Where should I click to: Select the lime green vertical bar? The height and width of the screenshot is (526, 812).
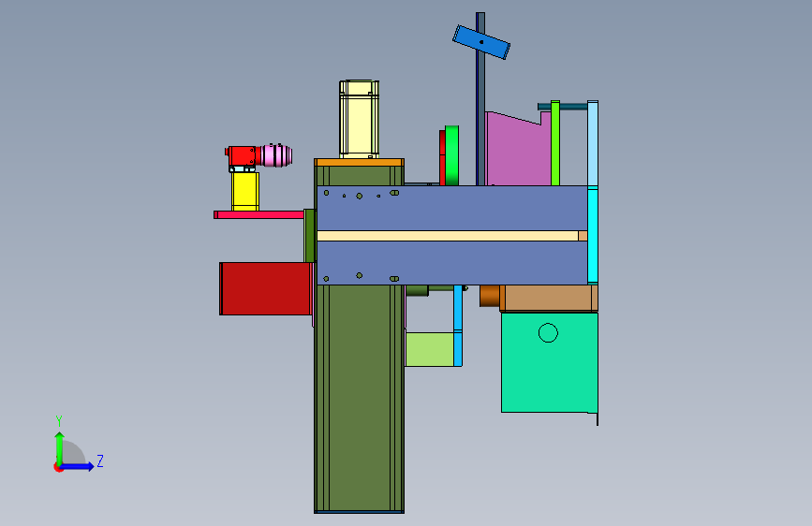(x=555, y=143)
